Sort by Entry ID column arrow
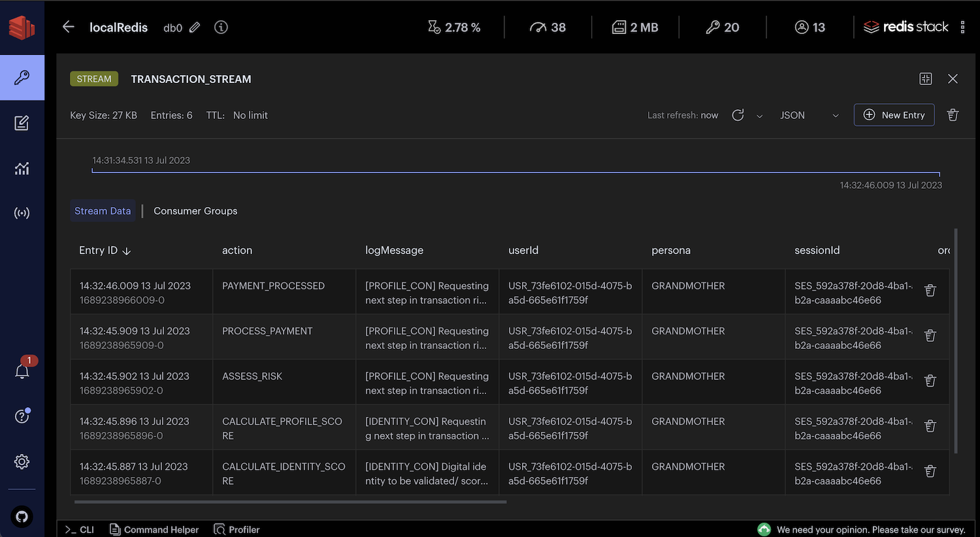Image resolution: width=980 pixels, height=537 pixels. 127,251
